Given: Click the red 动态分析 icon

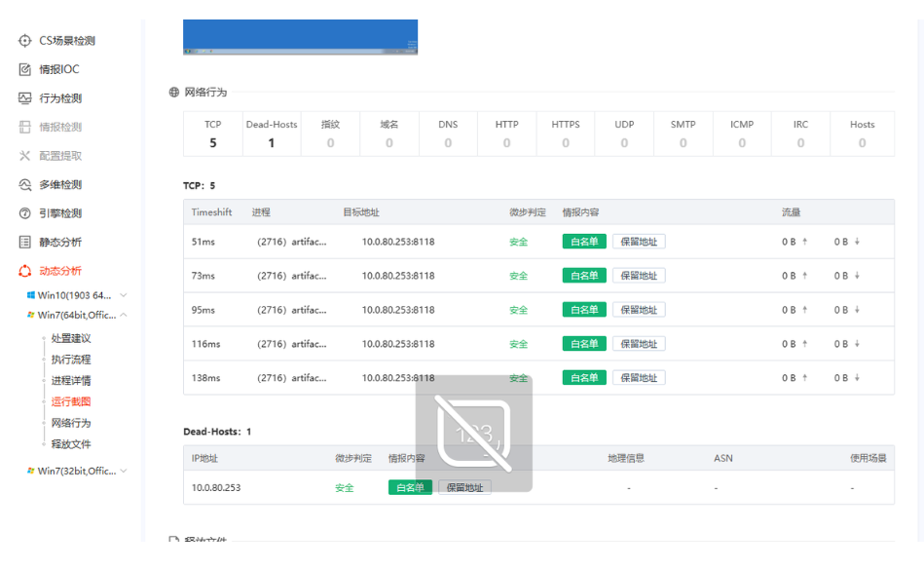Looking at the screenshot, I should click(x=25, y=271).
